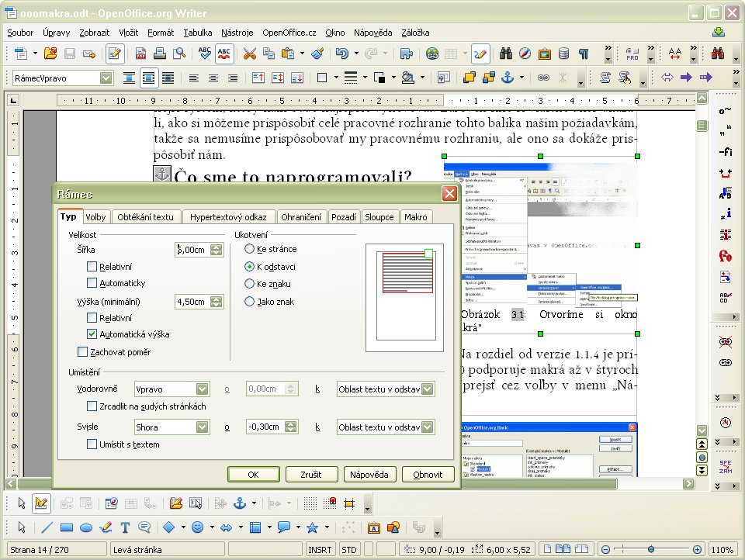745x560 pixels.
Task: Toggle nonprinting characters pilcrow icon
Action: [584, 54]
